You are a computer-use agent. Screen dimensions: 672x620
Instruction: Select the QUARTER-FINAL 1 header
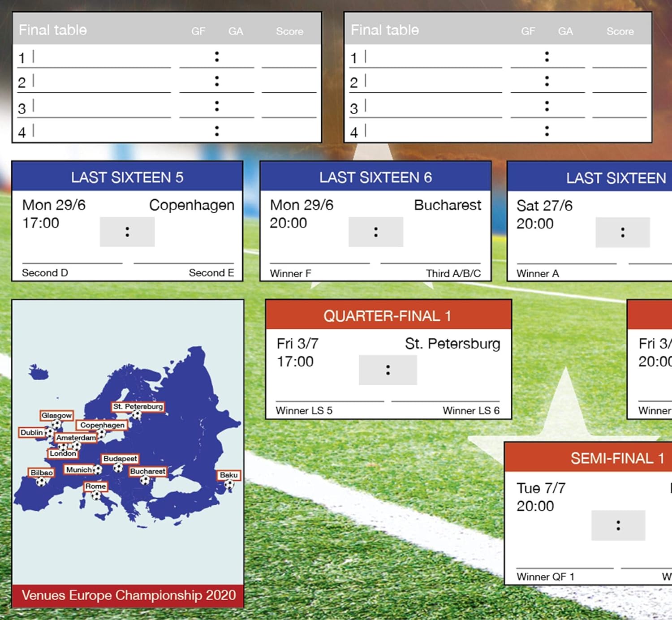point(388,315)
